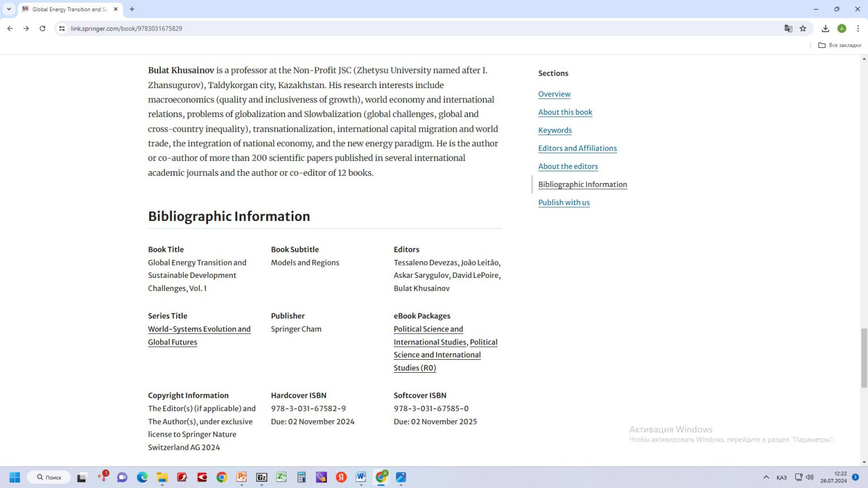Jump to the Overview section

click(554, 94)
